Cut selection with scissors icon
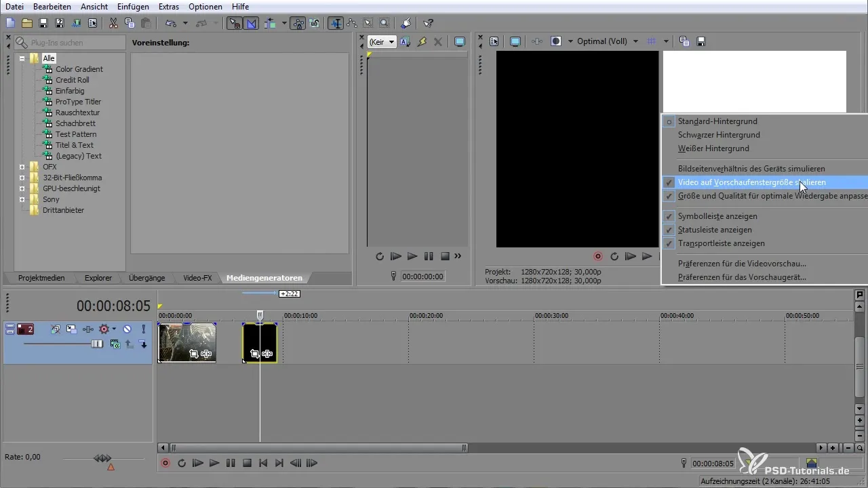Viewport: 868px width, 488px height. 113,23
